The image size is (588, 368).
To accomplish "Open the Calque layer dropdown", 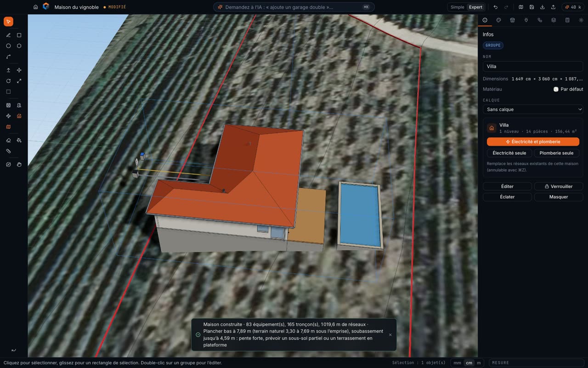I will coord(533,109).
